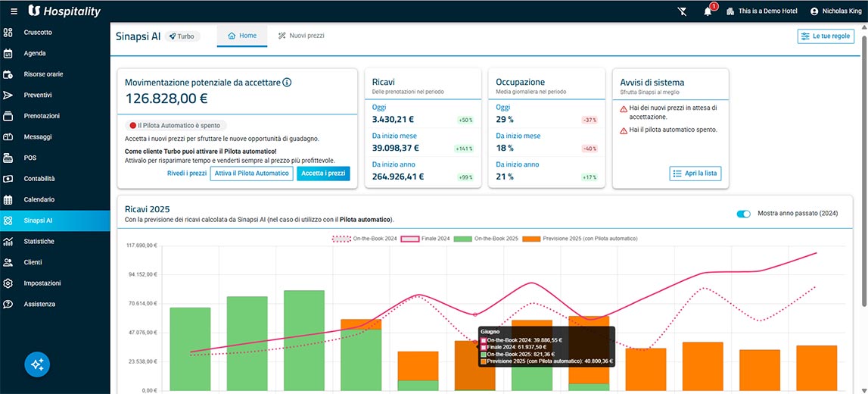This screenshot has width=868, height=394.
Task: Click the user avatar icon
Action: (814, 11)
